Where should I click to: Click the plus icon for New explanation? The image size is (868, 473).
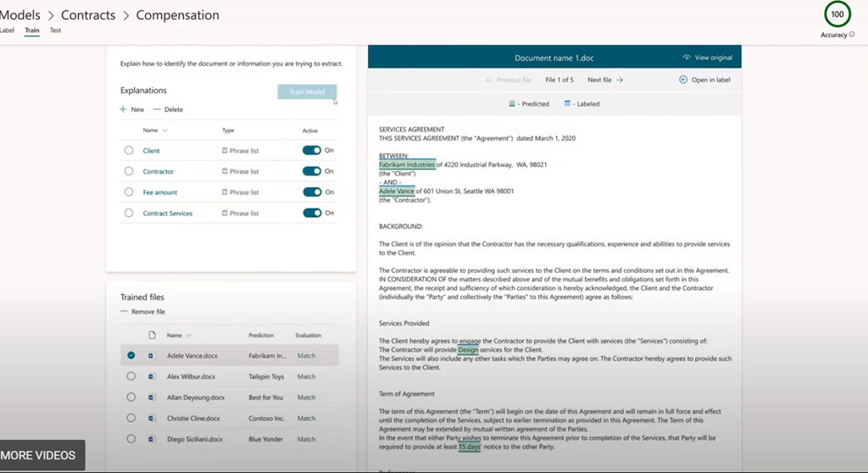[124, 109]
